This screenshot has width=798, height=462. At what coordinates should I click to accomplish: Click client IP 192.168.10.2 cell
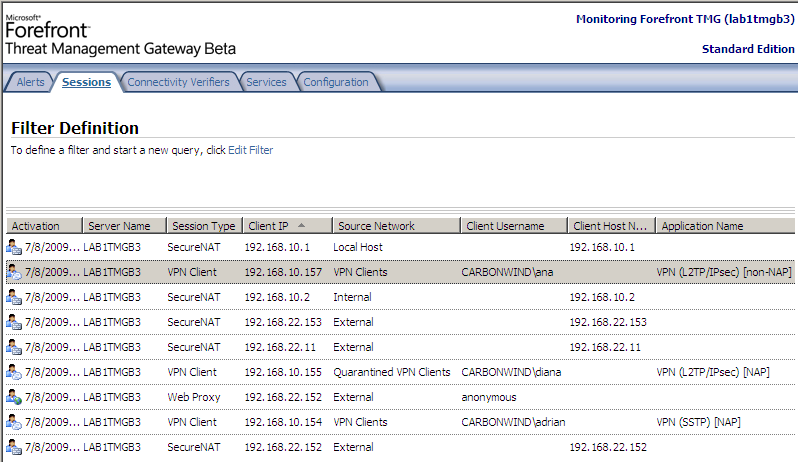click(x=277, y=297)
